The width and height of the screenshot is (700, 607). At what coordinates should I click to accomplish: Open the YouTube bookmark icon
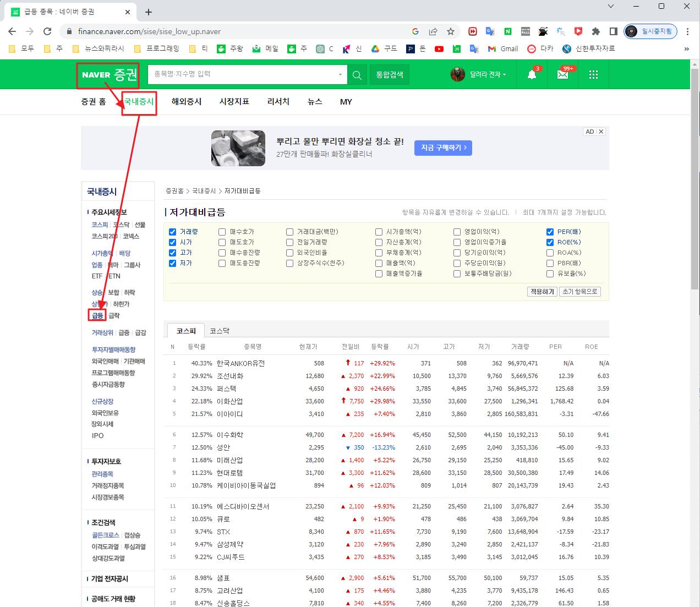pos(439,48)
